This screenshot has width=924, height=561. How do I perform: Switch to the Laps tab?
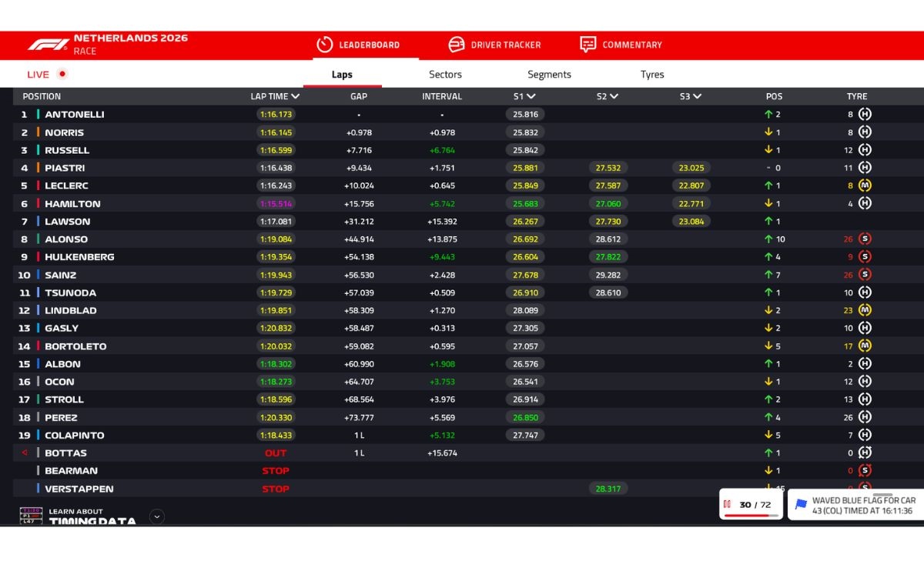(342, 75)
